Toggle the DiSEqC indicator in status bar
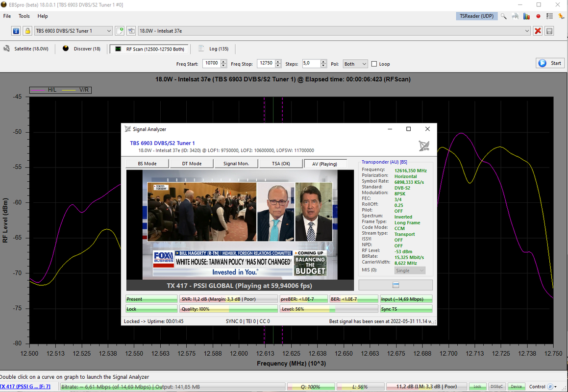The image size is (568, 392). pyautogui.click(x=496, y=387)
